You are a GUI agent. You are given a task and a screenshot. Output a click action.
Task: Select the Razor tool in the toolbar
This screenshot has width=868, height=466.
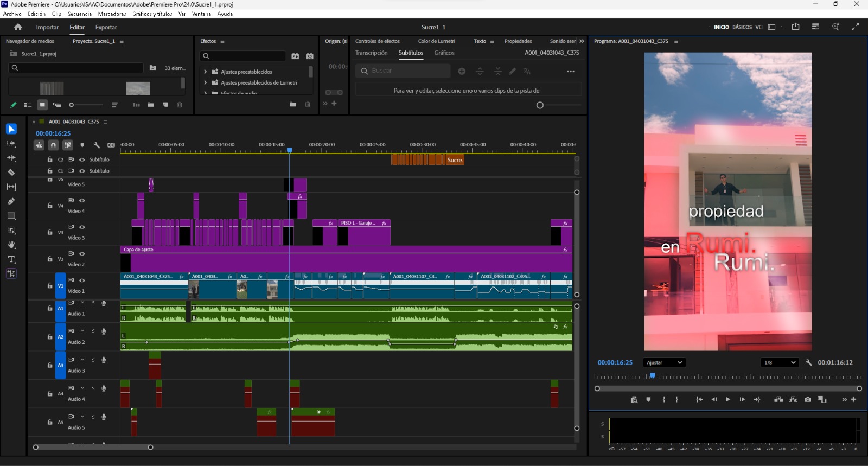(x=11, y=173)
